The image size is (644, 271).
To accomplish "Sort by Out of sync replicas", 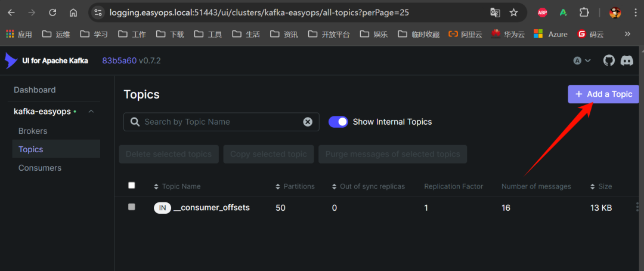I will point(368,186).
